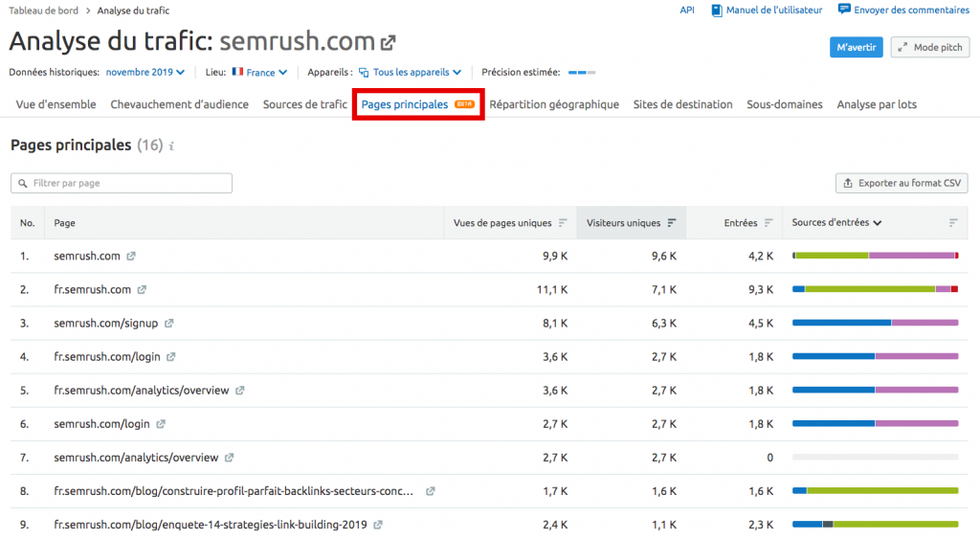The height and width of the screenshot is (540, 980).
Task: Click the France flag icon
Action: pos(237,72)
